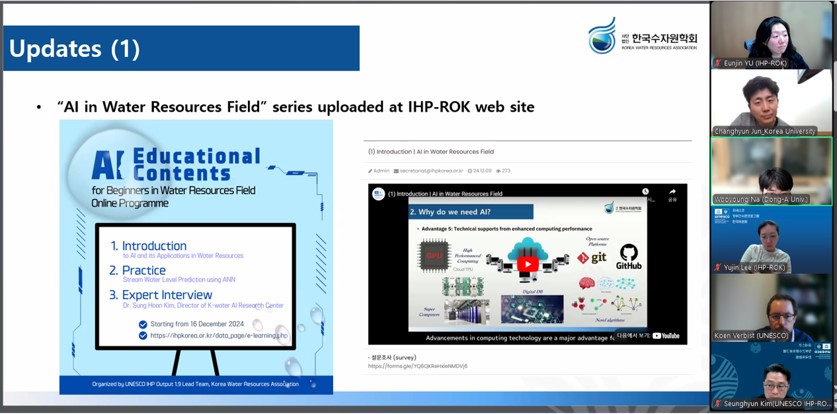The image size is (837, 414).
Task: Click 'AI in Water Resources Field series' bullet
Action: [295, 107]
